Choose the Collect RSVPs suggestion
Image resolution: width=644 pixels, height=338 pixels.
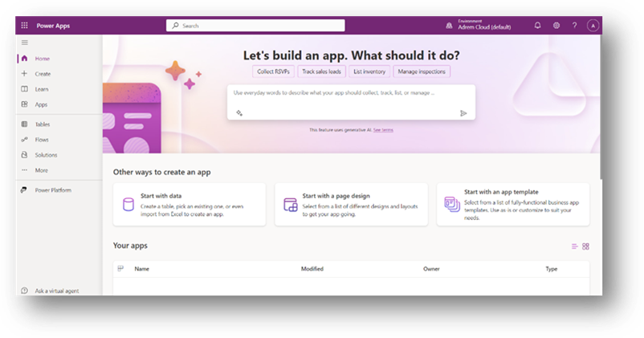click(273, 71)
